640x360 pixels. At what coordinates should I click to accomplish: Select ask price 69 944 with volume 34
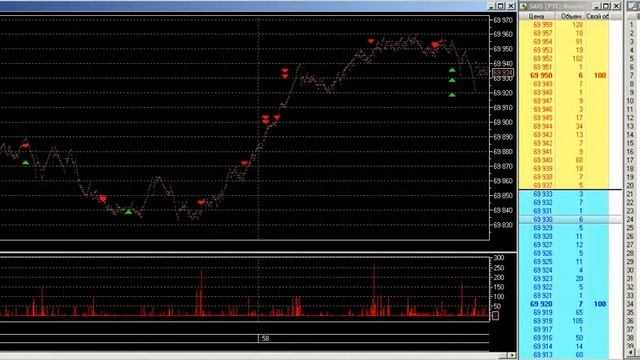pos(564,127)
